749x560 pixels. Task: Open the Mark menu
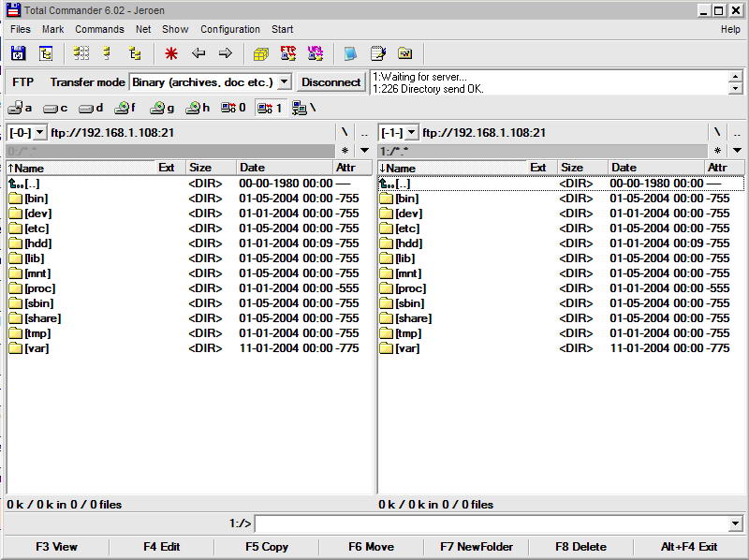pyautogui.click(x=53, y=29)
